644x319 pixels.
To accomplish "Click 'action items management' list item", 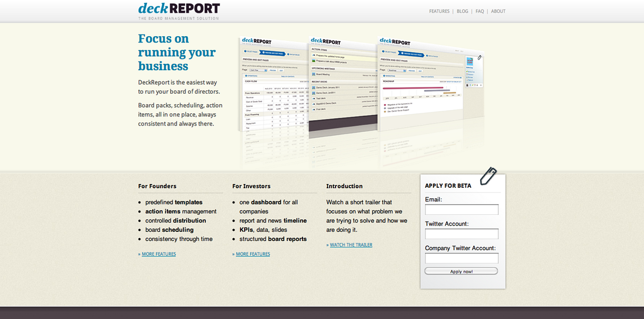I will point(181,212).
